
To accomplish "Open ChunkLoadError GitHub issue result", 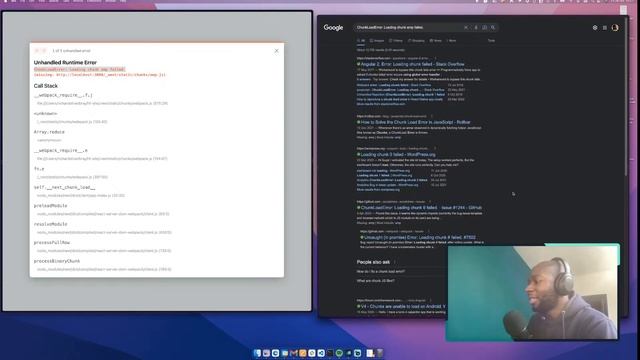I will pyautogui.click(x=421, y=208).
